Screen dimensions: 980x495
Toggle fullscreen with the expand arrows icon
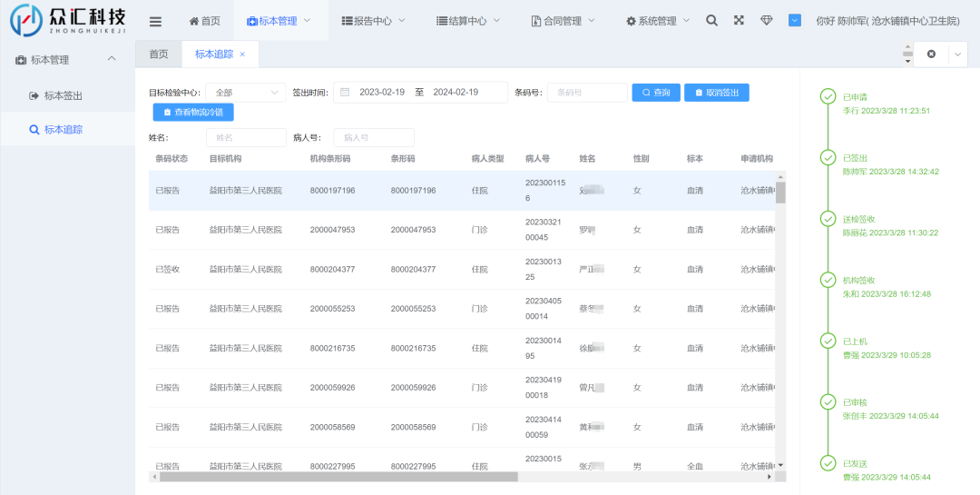click(x=739, y=20)
